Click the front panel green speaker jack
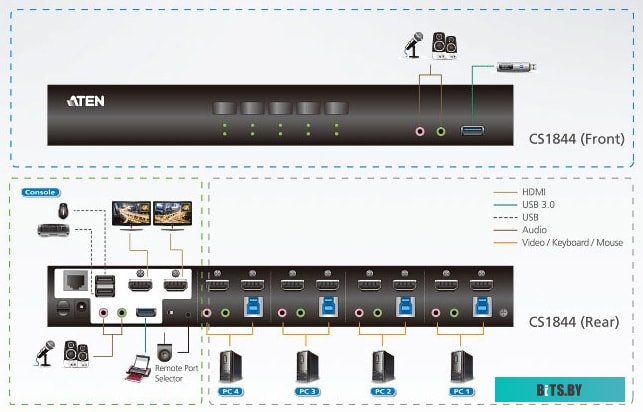The height and width of the screenshot is (412, 643). (x=441, y=132)
